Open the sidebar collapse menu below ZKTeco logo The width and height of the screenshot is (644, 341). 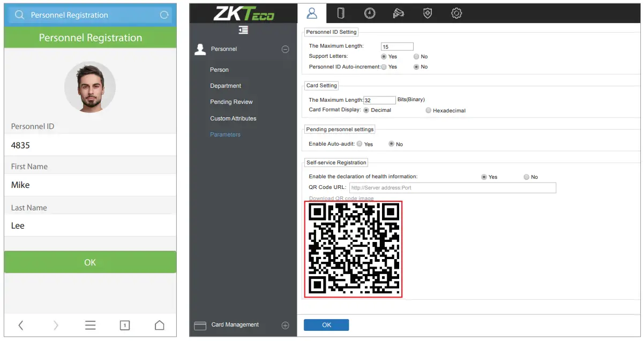pos(243,31)
